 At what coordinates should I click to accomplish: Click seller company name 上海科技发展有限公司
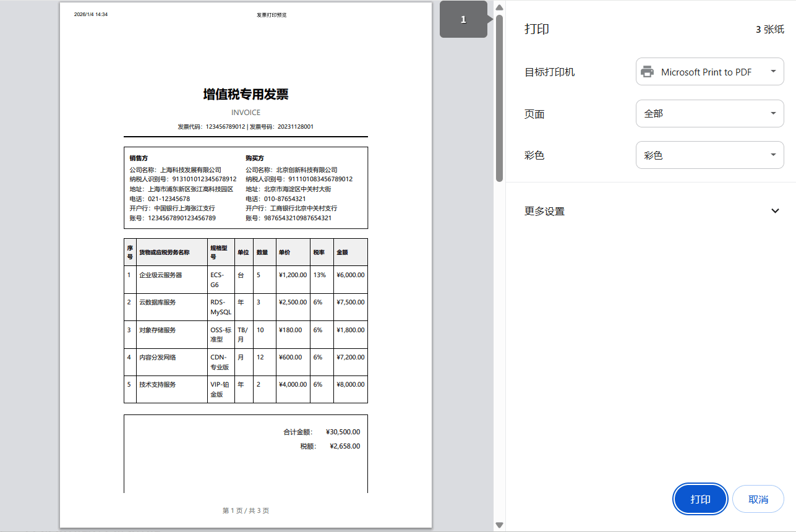tap(190, 170)
